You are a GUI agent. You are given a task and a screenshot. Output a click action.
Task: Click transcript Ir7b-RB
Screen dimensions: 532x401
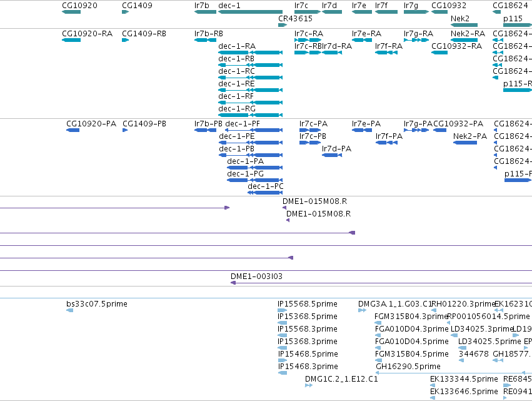coord(205,40)
